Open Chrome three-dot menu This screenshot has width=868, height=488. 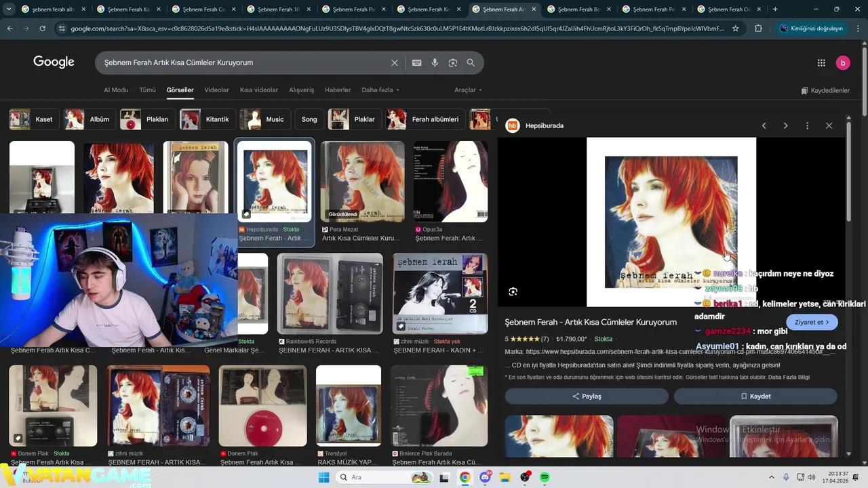click(x=857, y=28)
